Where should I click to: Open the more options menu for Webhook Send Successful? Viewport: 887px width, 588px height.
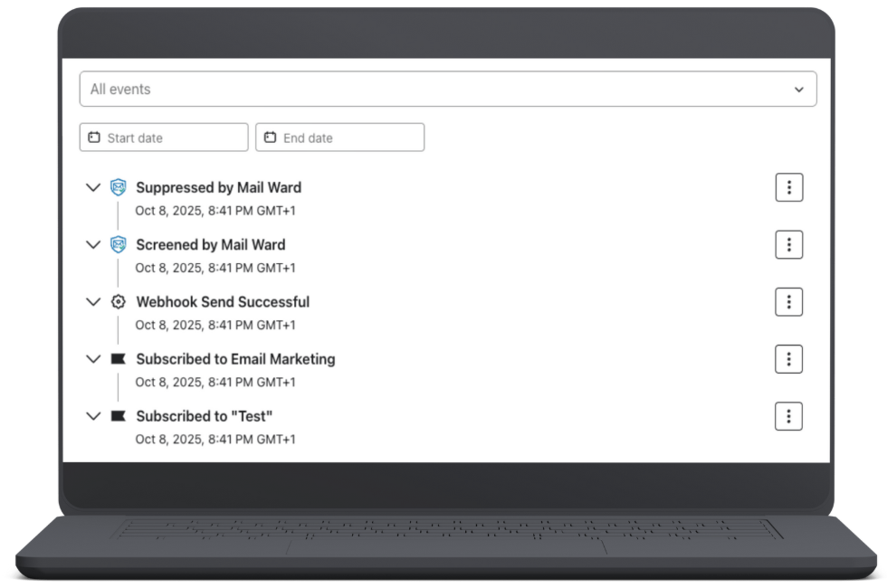(x=788, y=301)
